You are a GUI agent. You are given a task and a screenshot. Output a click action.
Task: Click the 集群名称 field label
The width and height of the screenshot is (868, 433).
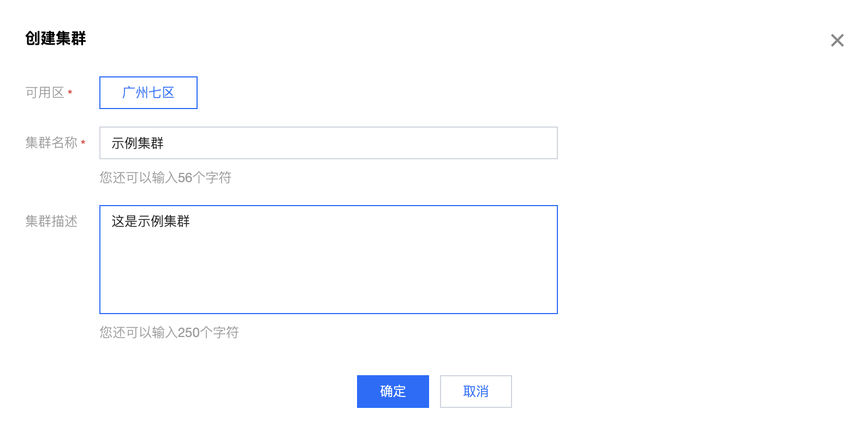coord(51,143)
